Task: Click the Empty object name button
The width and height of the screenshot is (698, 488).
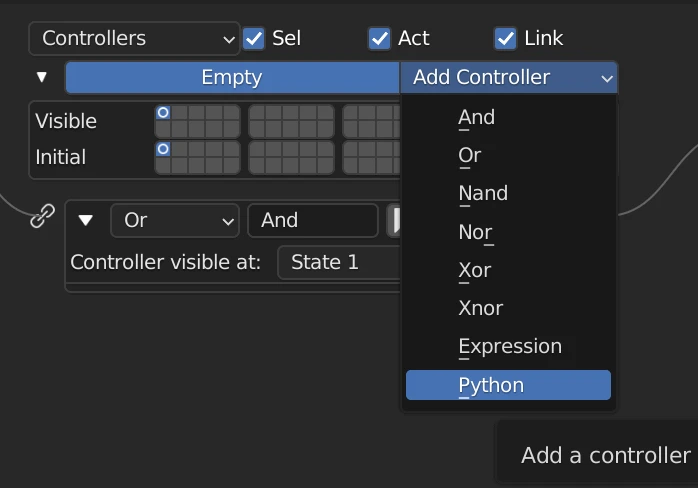Action: [x=232, y=77]
